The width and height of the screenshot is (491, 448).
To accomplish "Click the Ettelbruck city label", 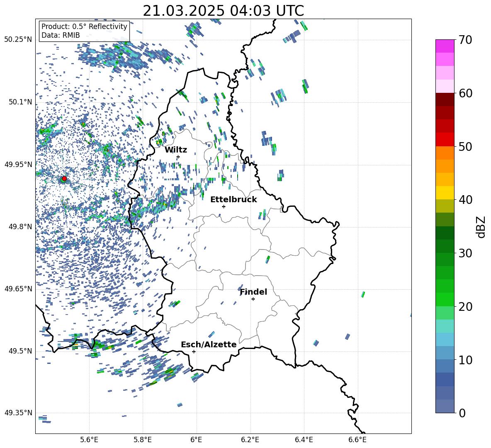I will [233, 199].
